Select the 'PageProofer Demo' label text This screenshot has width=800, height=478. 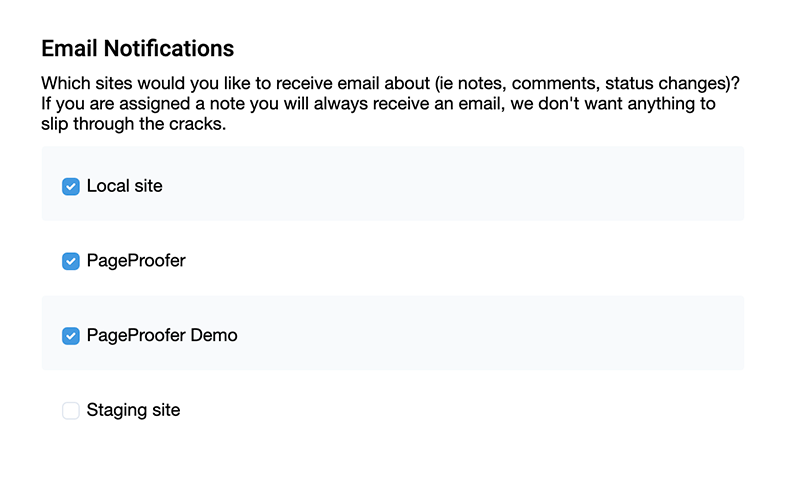click(x=162, y=336)
